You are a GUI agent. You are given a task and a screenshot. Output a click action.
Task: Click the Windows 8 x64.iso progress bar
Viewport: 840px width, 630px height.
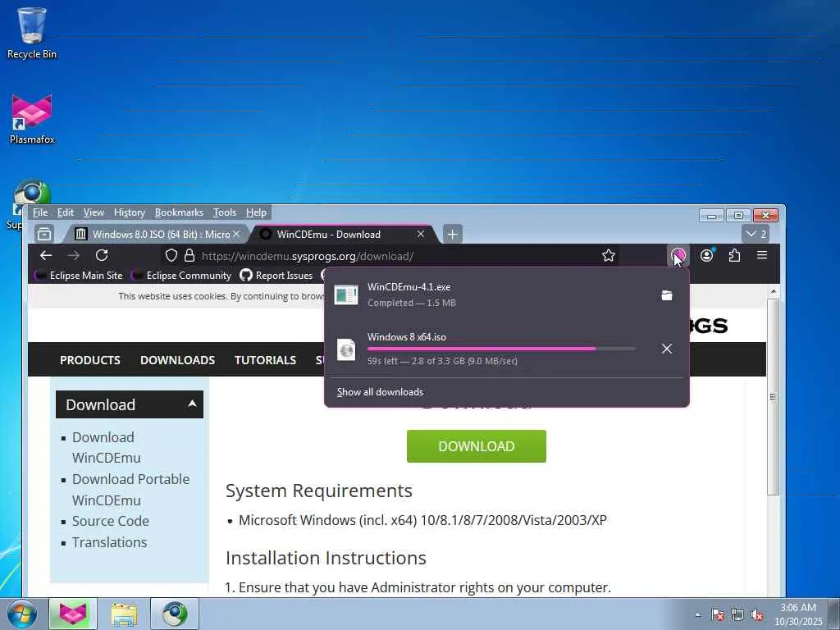pos(501,349)
